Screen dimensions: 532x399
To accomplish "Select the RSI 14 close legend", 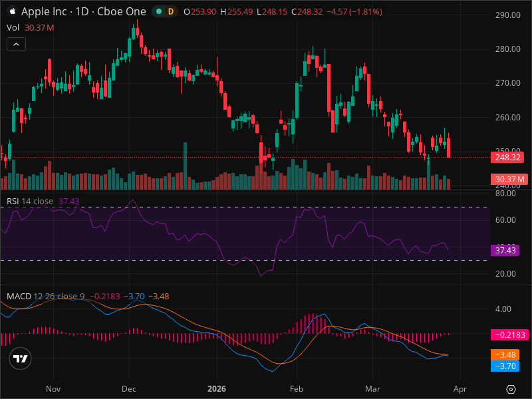I will (x=30, y=201).
